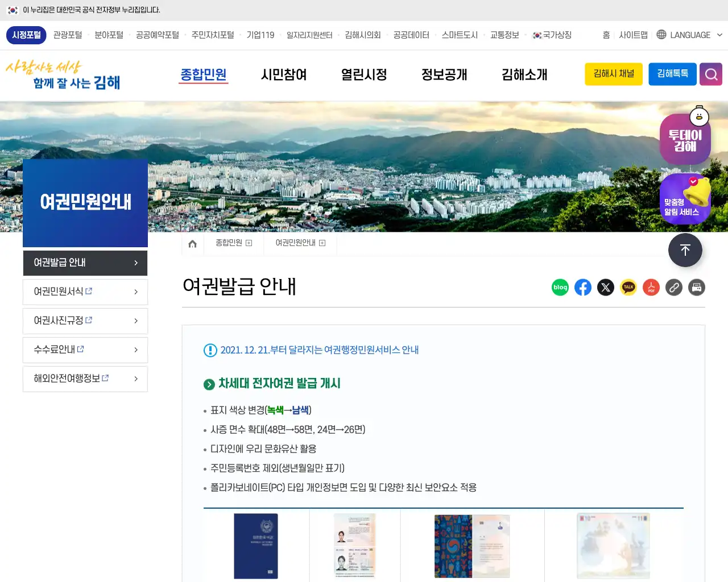Screen dimensions: 728x582
Task: Share page on Facebook icon
Action: tap(583, 288)
